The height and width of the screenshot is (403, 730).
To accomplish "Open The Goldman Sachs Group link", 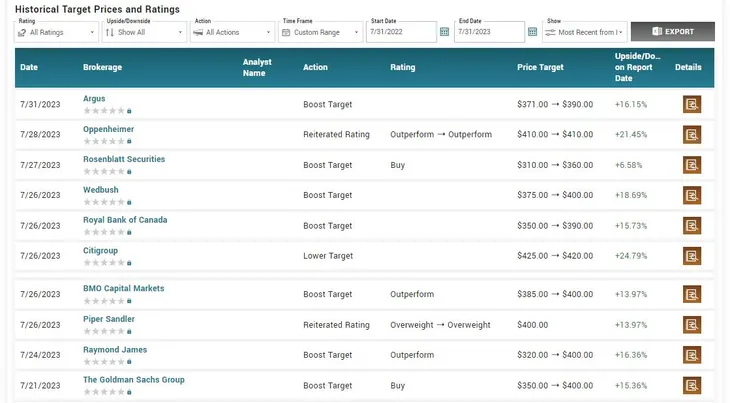I will click(x=134, y=380).
